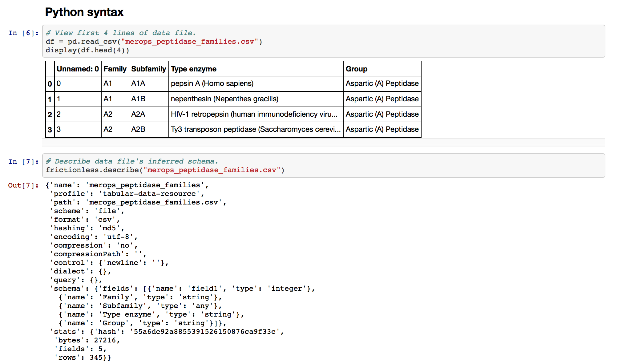Click the 'hashing': 'md5' output line
Screen dimensions: 634x364
pos(87,228)
